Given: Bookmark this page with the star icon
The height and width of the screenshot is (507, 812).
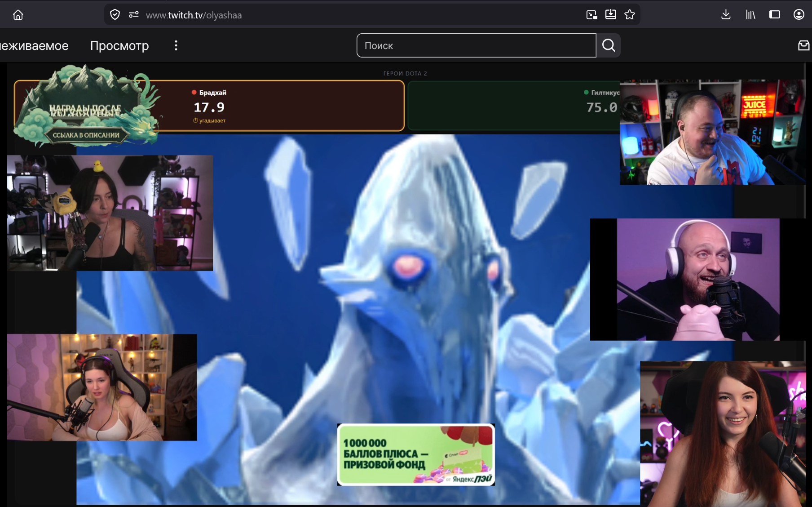Looking at the screenshot, I should 630,15.
